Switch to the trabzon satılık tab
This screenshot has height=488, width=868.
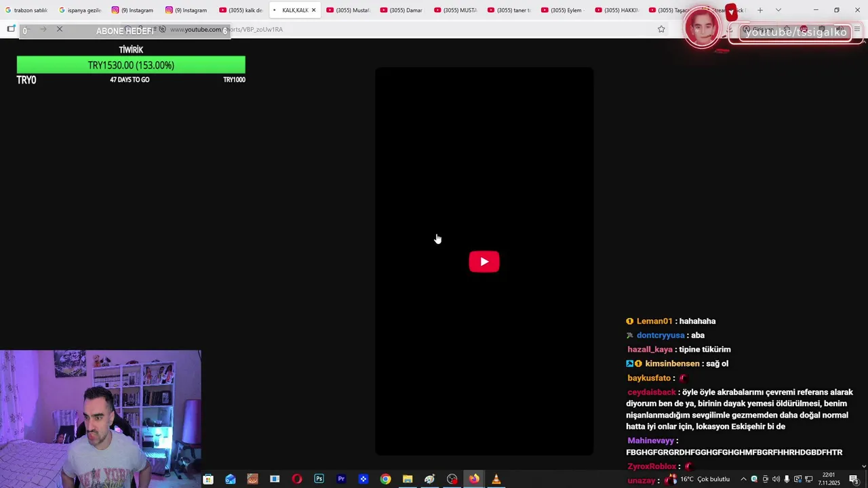26,10
